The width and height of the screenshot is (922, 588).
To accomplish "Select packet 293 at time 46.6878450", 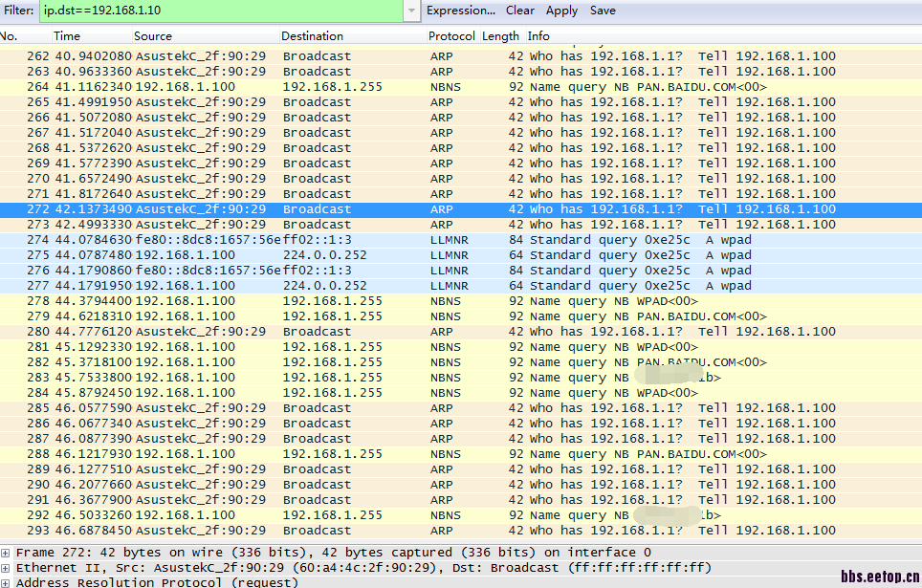I will coord(461,531).
